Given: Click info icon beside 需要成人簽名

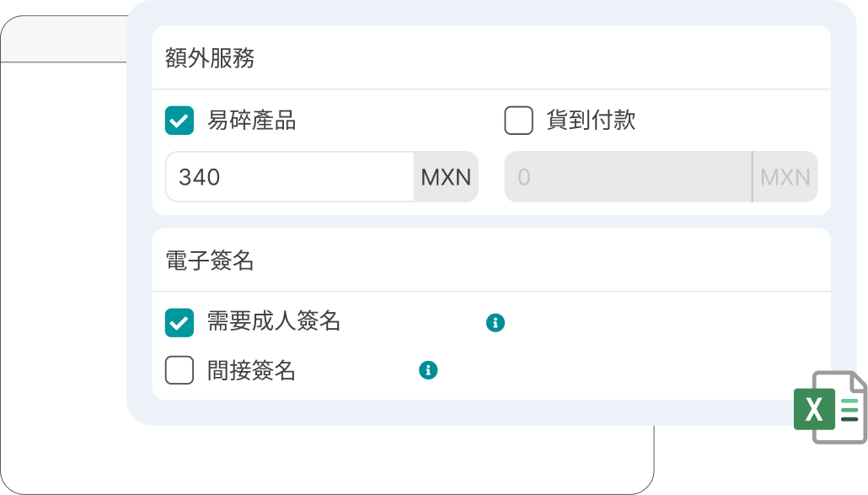Looking at the screenshot, I should coord(496,322).
